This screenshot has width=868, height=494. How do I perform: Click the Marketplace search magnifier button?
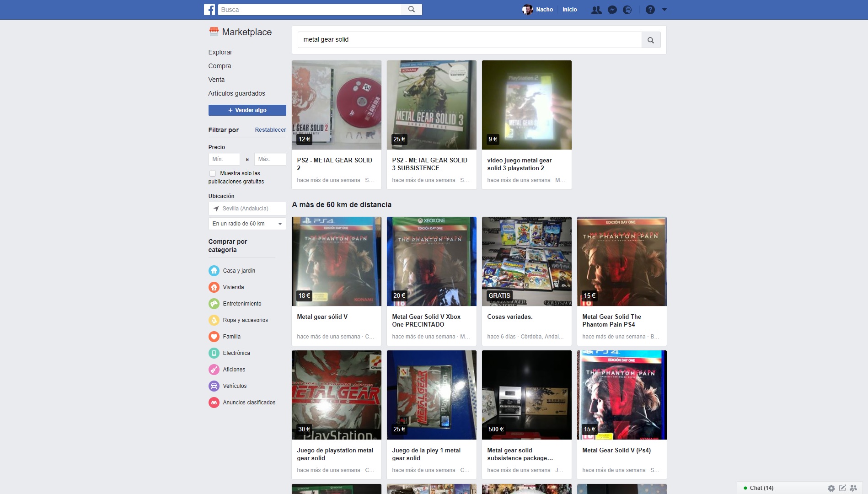pyautogui.click(x=650, y=40)
